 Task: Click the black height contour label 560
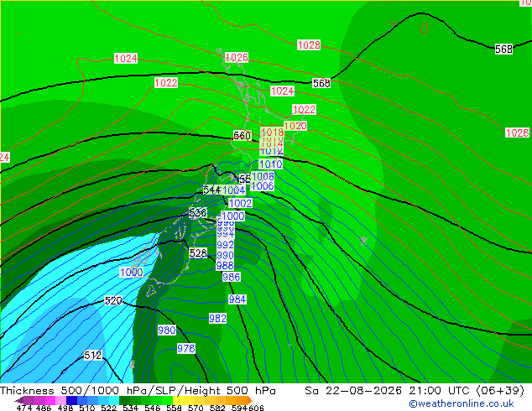coord(242,135)
